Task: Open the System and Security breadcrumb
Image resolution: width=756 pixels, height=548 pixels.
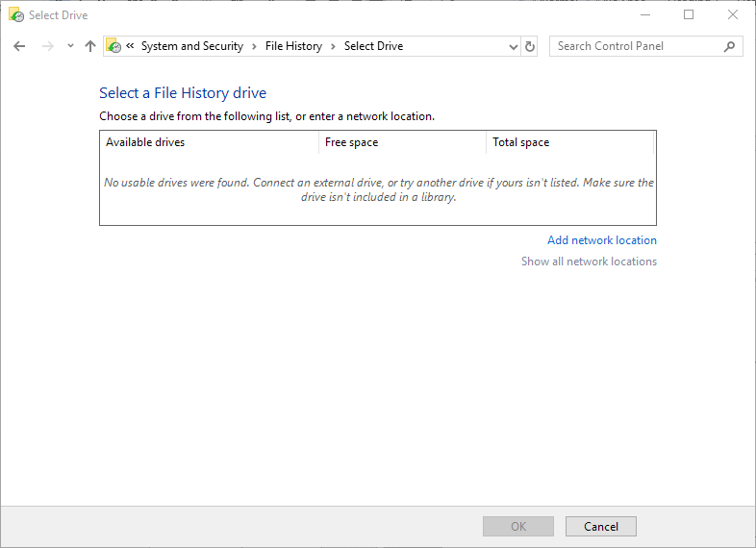Action: 192,46
